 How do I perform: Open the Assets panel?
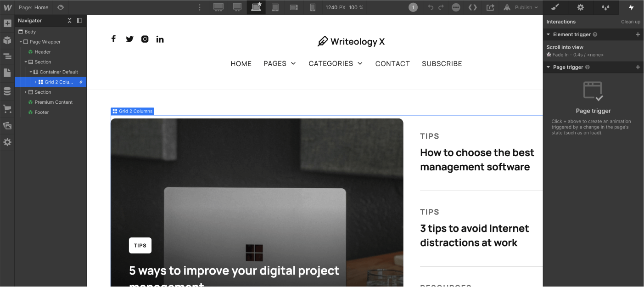[x=7, y=125]
